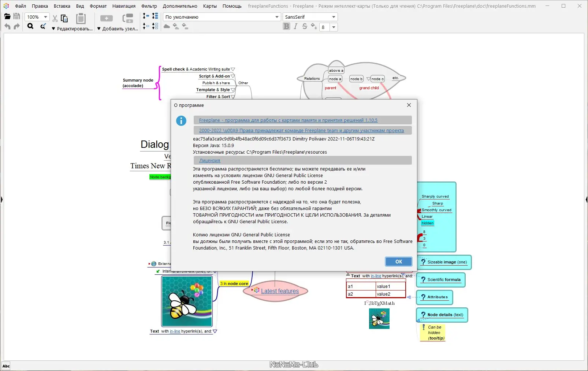Toggle bold formatting
This screenshot has width=588, height=371.
286,26
